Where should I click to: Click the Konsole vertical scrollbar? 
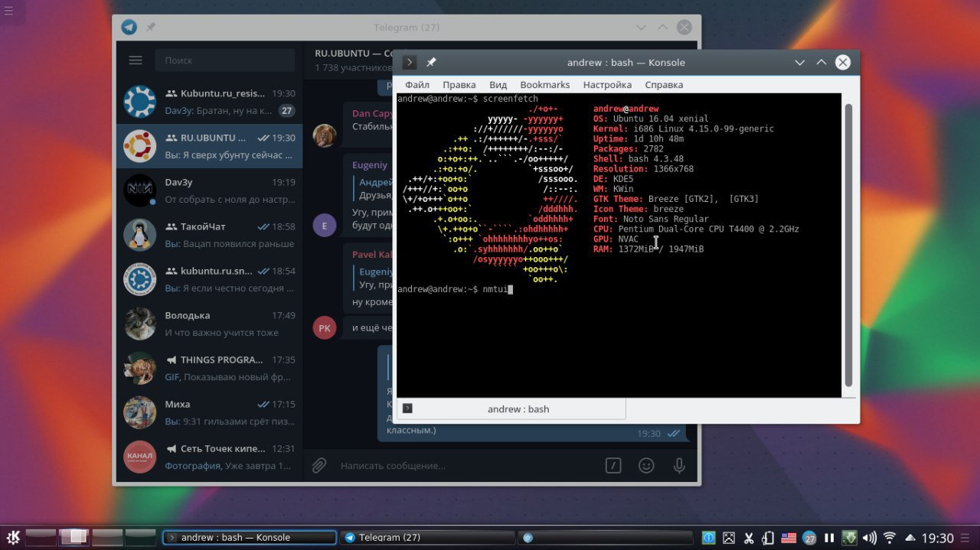point(848,245)
